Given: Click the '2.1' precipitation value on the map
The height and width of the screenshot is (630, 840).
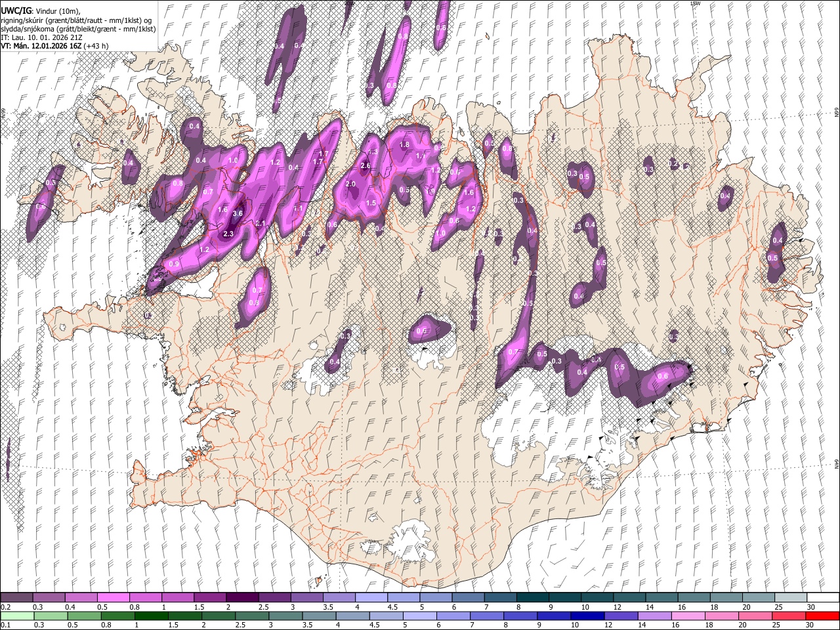Looking at the screenshot, I should pyautogui.click(x=260, y=224).
